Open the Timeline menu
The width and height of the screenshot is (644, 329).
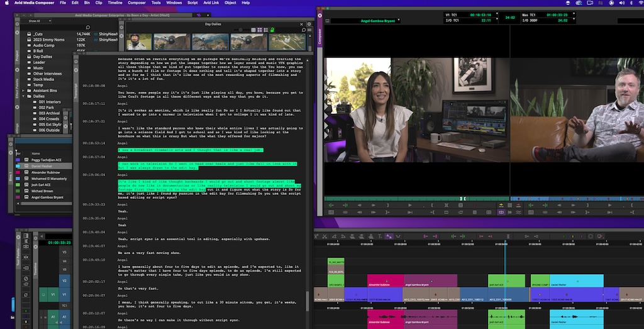[115, 3]
